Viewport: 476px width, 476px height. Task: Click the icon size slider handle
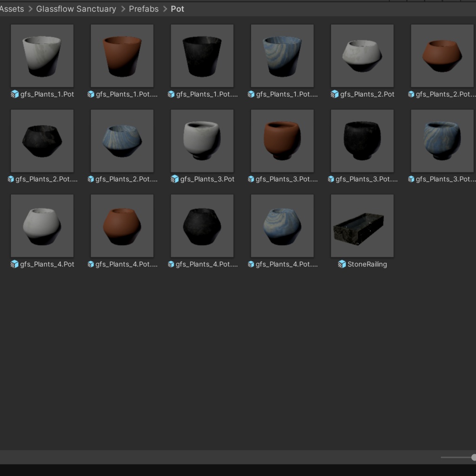474,457
